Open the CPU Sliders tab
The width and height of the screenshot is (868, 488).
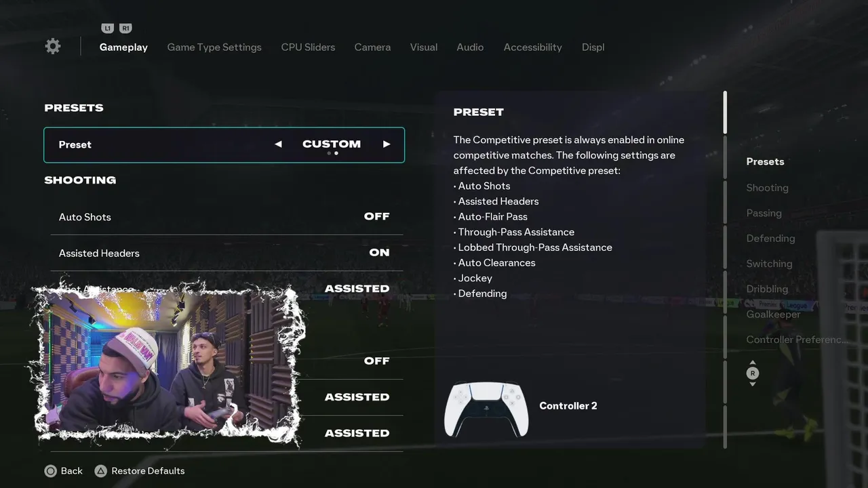(x=308, y=47)
